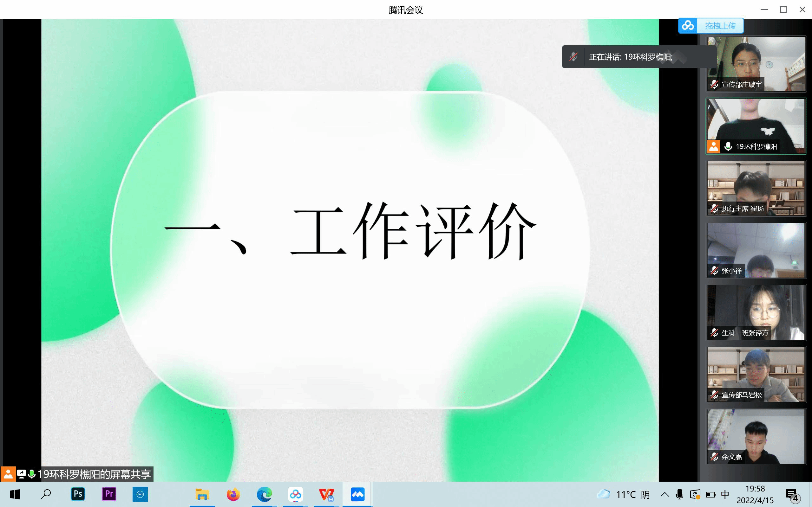
Task: Launch Firefox browser from the taskbar
Action: [x=233, y=494]
